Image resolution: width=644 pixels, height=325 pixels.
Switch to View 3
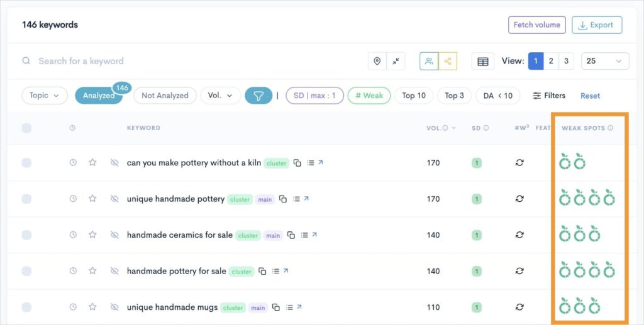[x=566, y=61]
